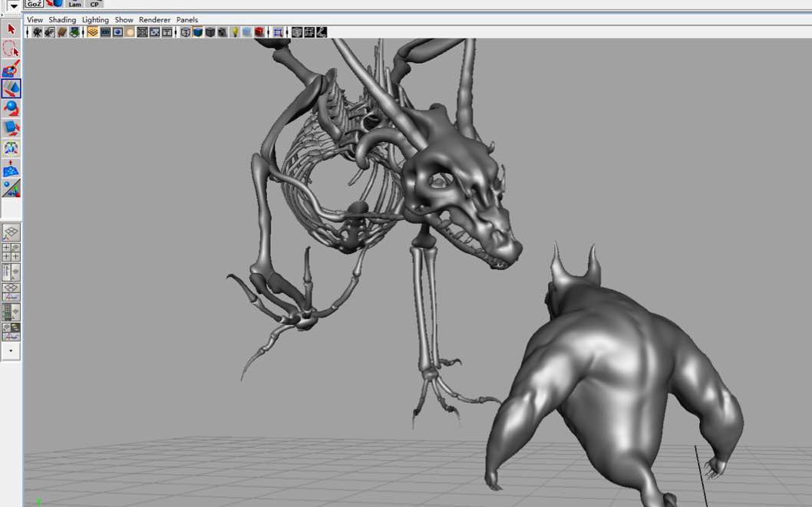Toggle Wireframe on Shaded
The image size is (812, 507).
(210, 32)
